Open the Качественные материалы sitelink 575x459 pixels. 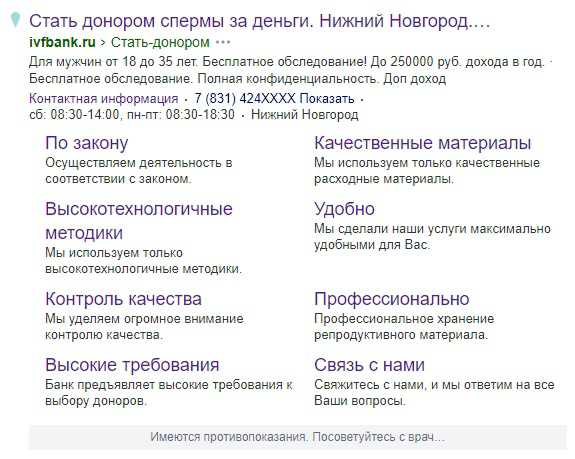(422, 143)
